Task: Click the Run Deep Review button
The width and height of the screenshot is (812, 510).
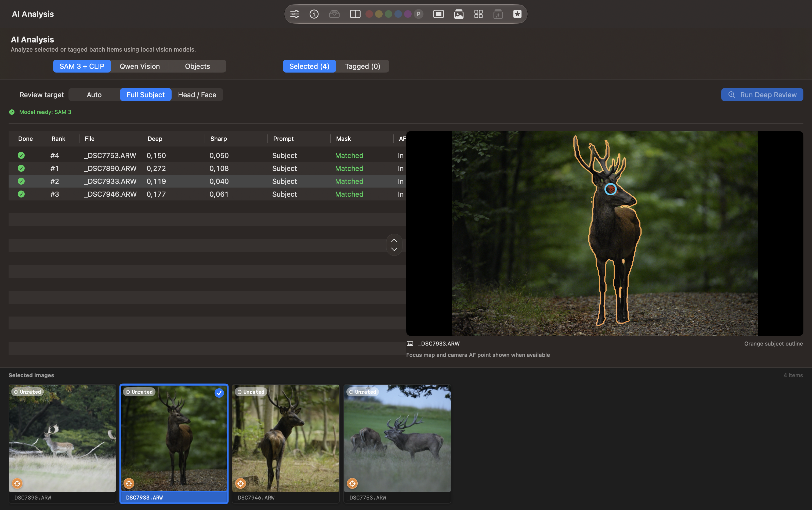Action: [762, 95]
